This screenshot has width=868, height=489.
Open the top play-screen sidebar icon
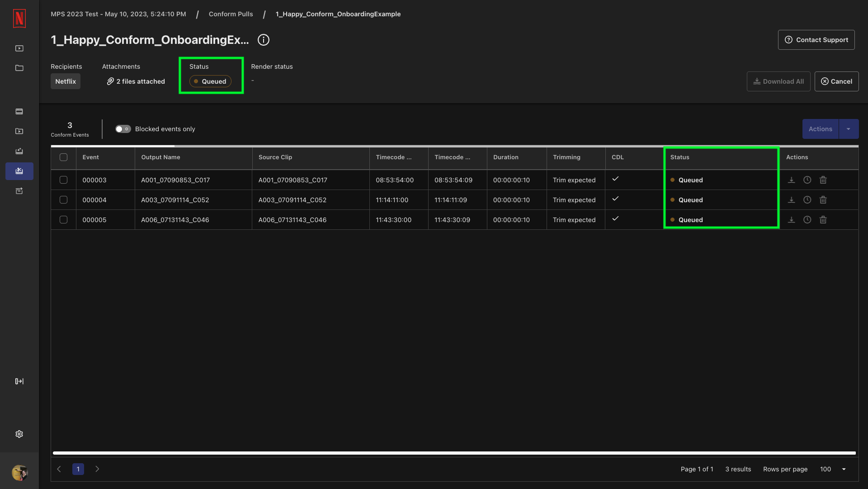coord(19,48)
